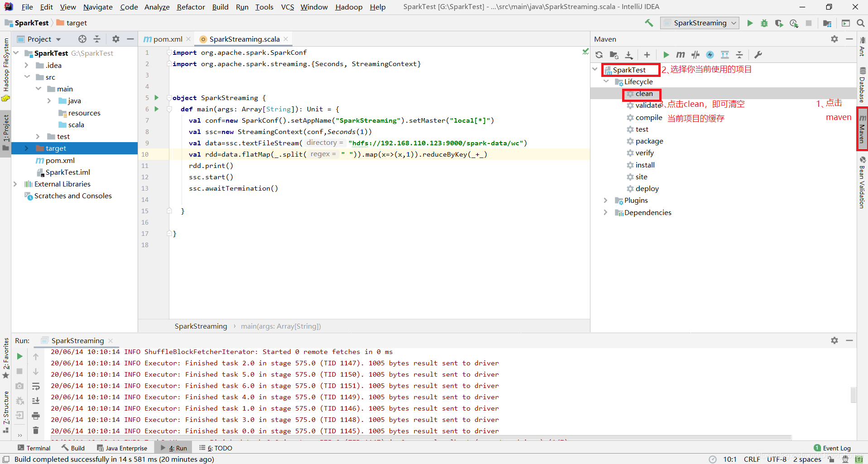Toggle offline mode in the Maven toolbar
This screenshot has width=868, height=464.
click(710, 55)
